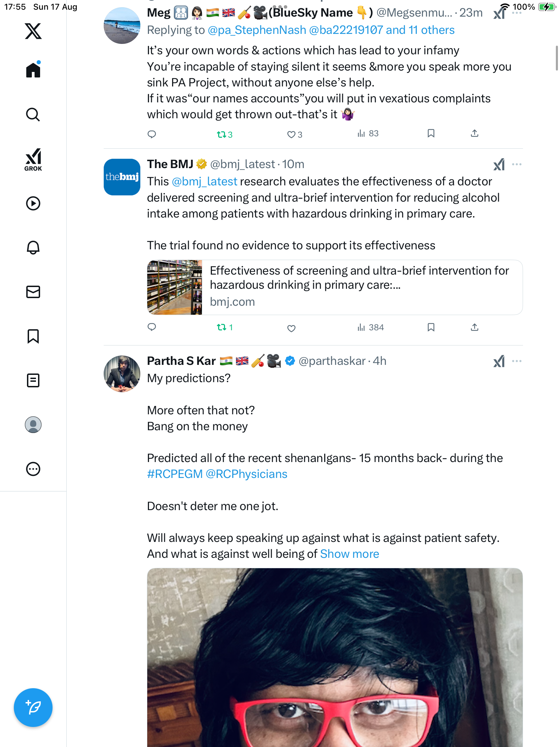Image resolution: width=560 pixels, height=747 pixels.
Task: Toggle bookmark on The BMJ post
Action: coord(431,327)
